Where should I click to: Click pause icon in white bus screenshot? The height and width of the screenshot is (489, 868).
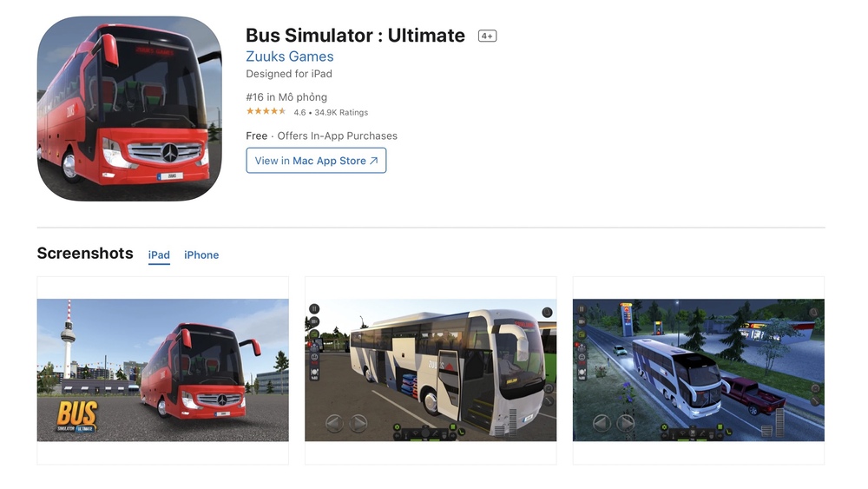pos(314,308)
